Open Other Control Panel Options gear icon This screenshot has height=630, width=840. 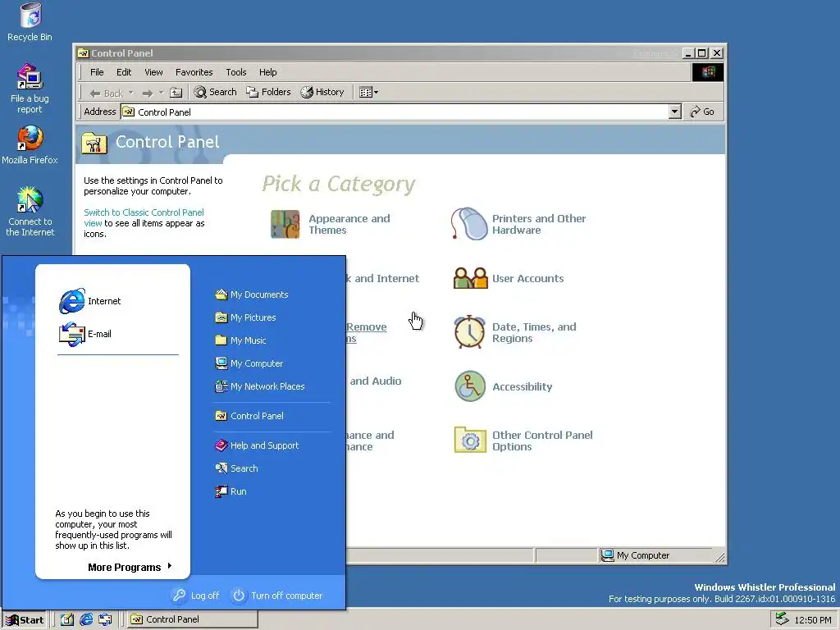point(470,440)
